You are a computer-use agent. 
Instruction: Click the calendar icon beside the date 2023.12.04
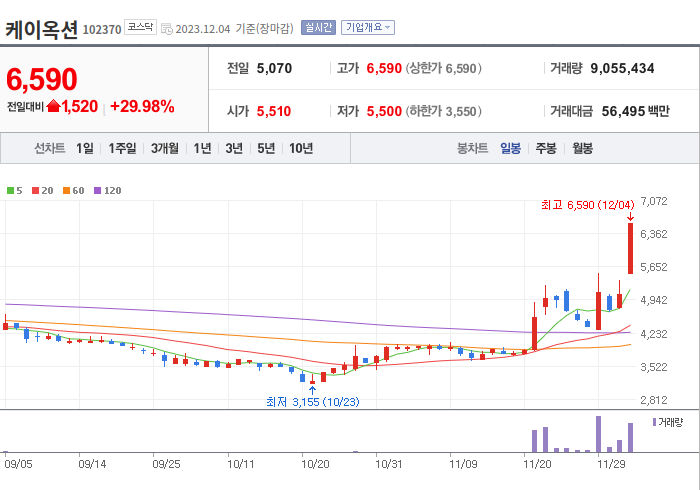point(167,29)
